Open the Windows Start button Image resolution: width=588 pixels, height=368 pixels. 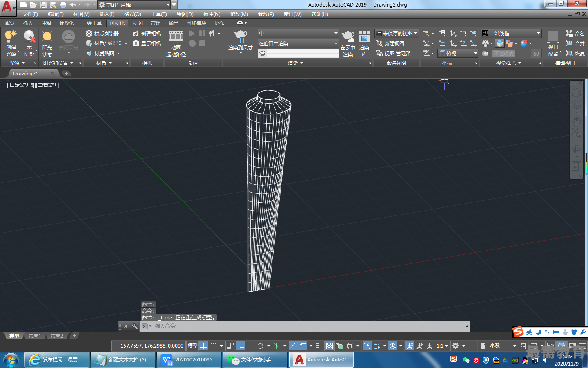11,360
